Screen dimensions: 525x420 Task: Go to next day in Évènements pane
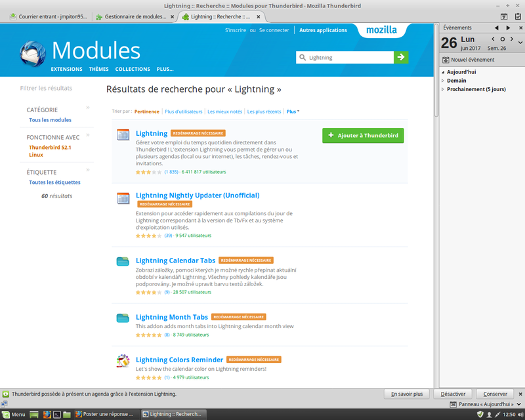click(508, 28)
